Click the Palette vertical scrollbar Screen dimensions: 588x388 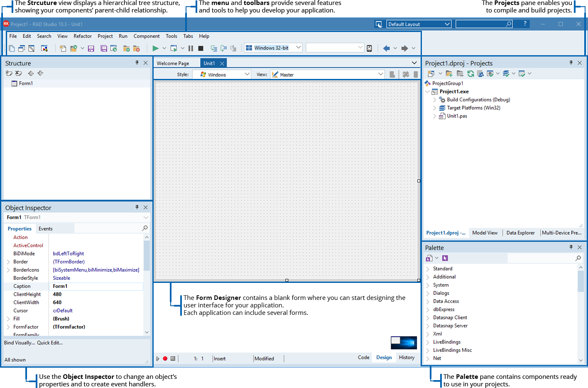581,314
